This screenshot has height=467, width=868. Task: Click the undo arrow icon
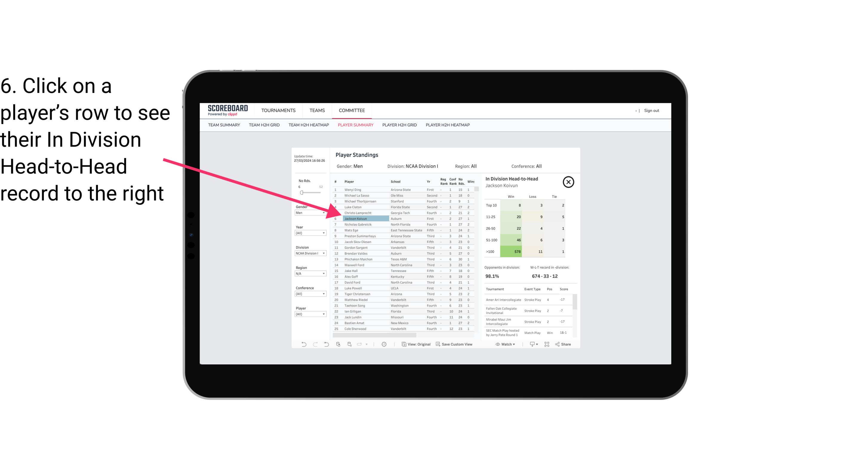point(303,345)
